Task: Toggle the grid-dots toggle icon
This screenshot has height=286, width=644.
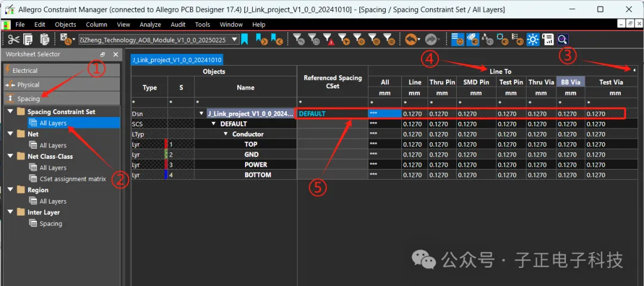Action: coord(518,39)
